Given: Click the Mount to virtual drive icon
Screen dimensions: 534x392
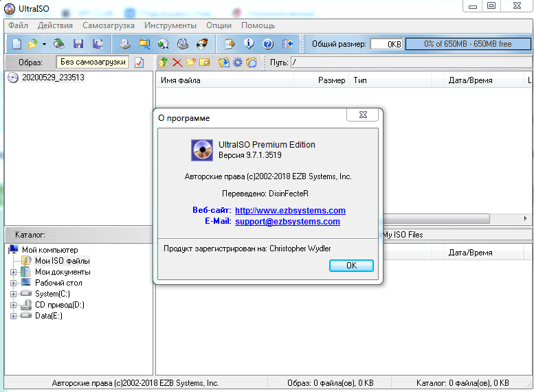Looking at the screenshot, I should click(183, 44).
